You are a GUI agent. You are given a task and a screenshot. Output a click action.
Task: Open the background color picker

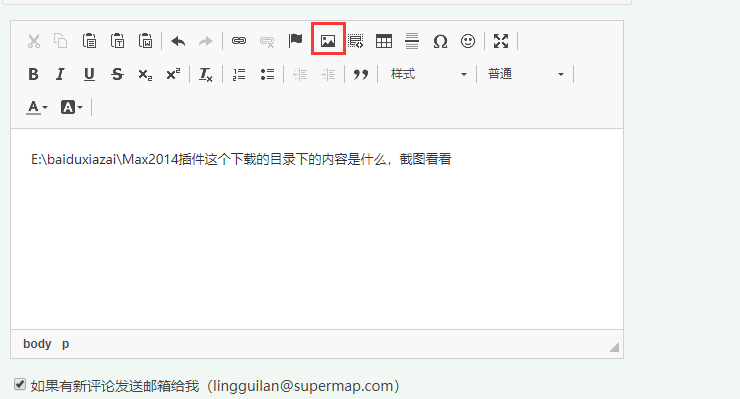(72, 108)
